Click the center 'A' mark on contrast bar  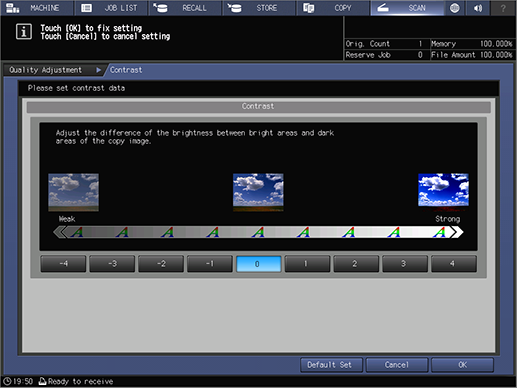point(258,232)
